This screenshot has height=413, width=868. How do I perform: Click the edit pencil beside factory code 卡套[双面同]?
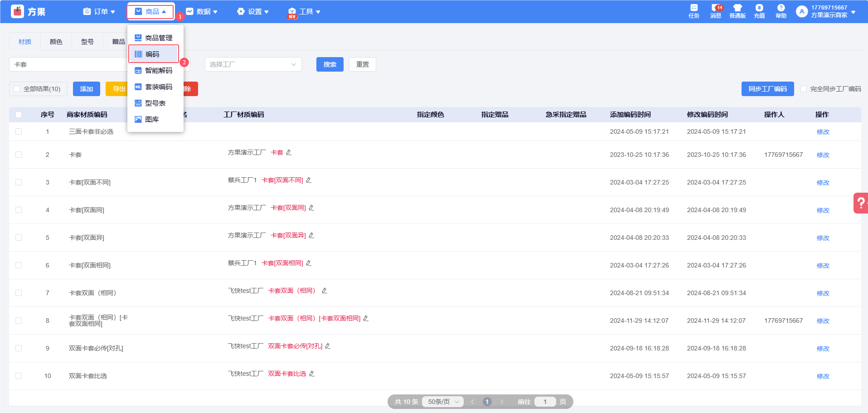point(311,208)
